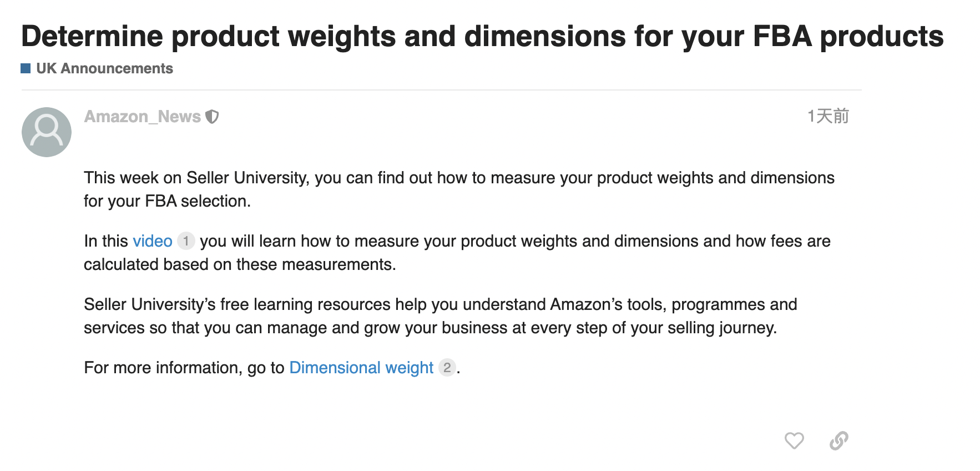Open the Dimensional weight link
This screenshot has height=471, width=980.
point(361,368)
